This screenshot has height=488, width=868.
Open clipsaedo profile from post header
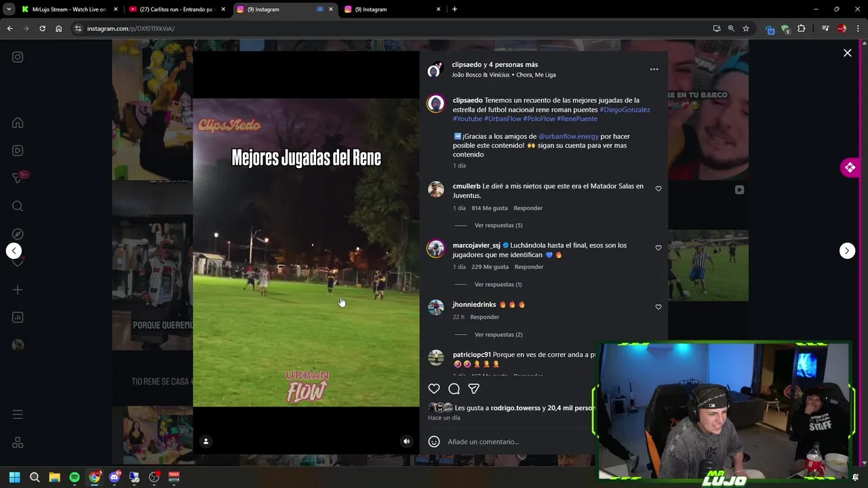point(467,64)
